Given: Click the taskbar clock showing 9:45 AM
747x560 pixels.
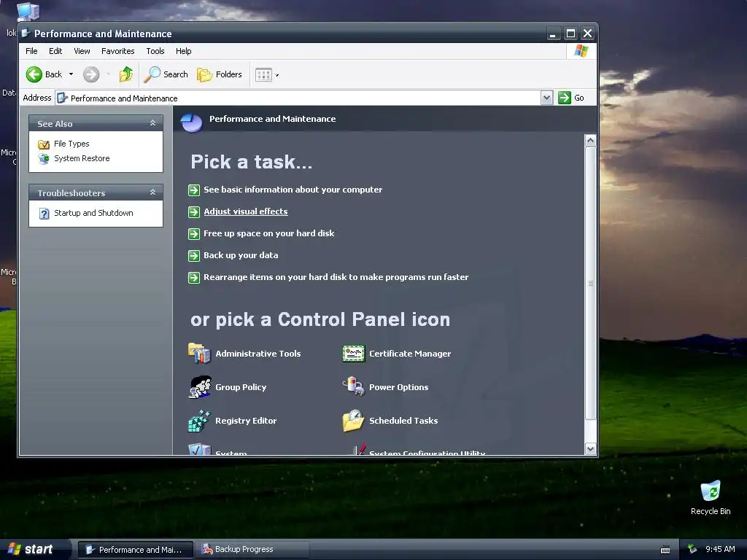Looking at the screenshot, I should (720, 549).
